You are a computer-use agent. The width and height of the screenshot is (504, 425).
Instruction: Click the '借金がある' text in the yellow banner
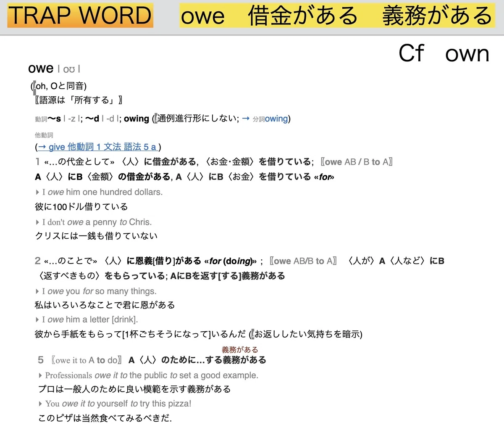(302, 16)
